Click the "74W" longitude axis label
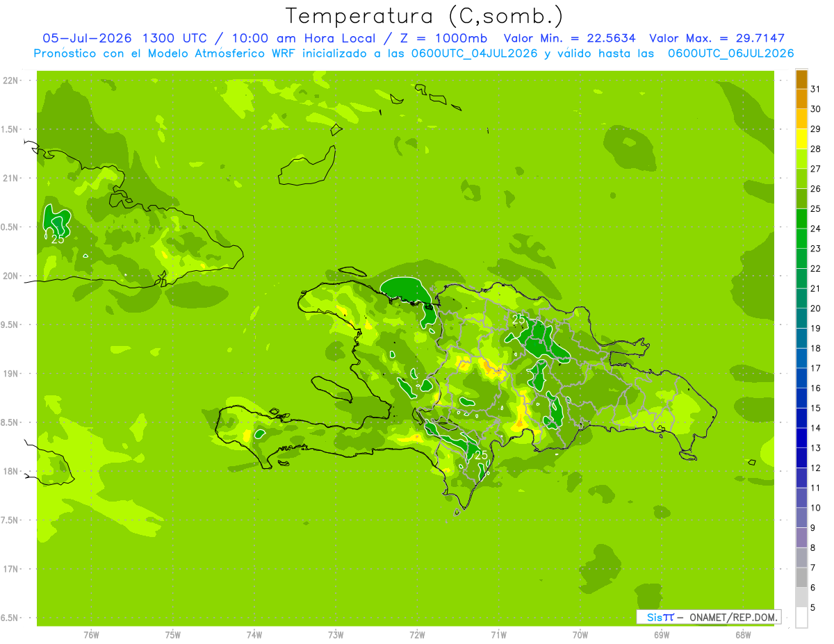The height and width of the screenshot is (644, 834). [254, 635]
